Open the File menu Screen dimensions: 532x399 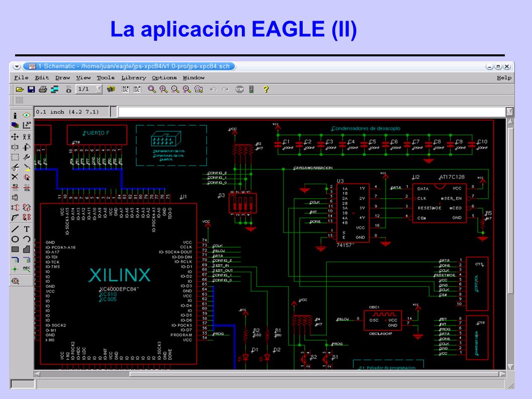(x=21, y=78)
